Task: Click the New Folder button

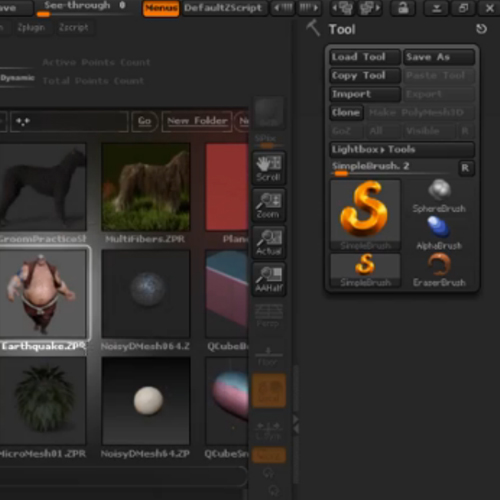Action: pos(197,121)
